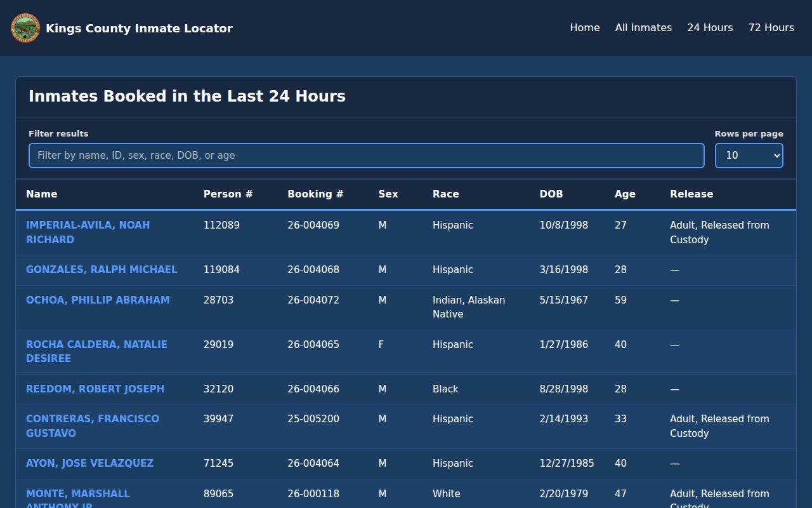Open inmate ROCHA CALDERA, NATALIE DESIREE record
Screen dimensions: 812x508
96,351
